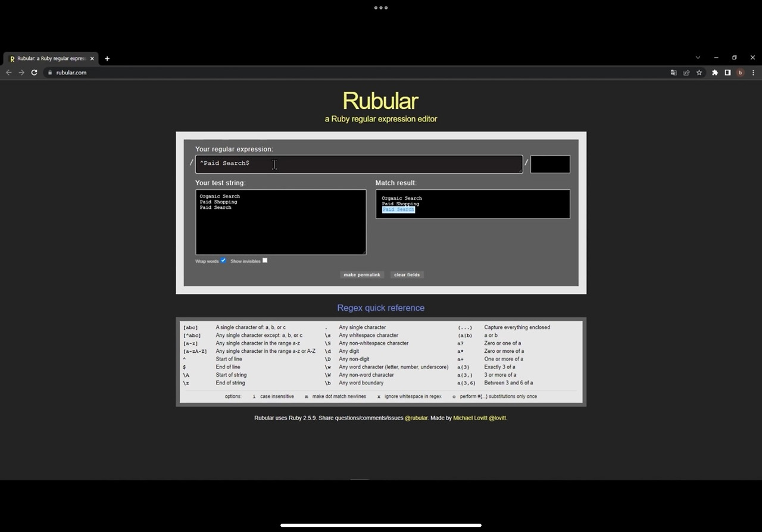
Task: Open the Extensions puzzle-piece menu
Action: click(715, 73)
